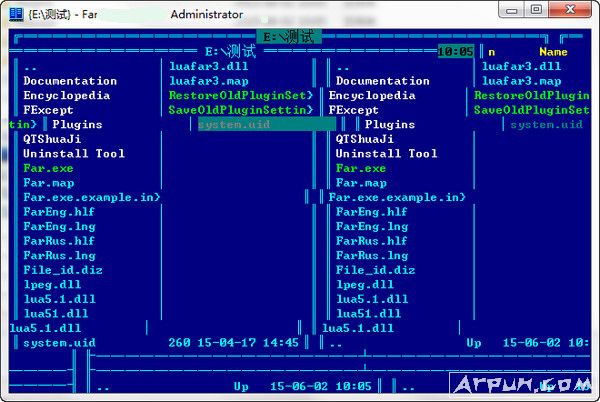This screenshot has width=600, height=402.
Task: Select lua51.dll in the left panel
Action: tap(56, 314)
